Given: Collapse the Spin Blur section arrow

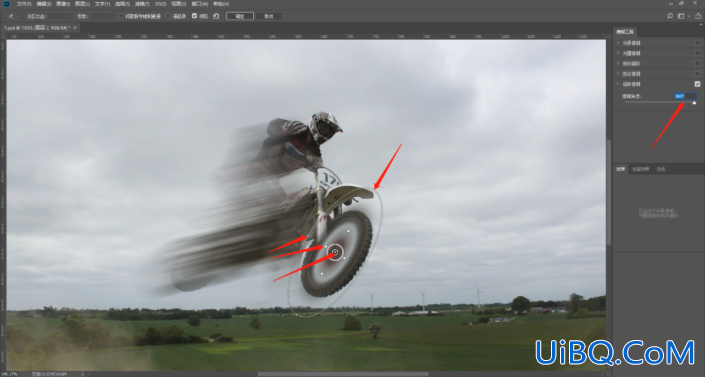Looking at the screenshot, I should pyautogui.click(x=618, y=84).
